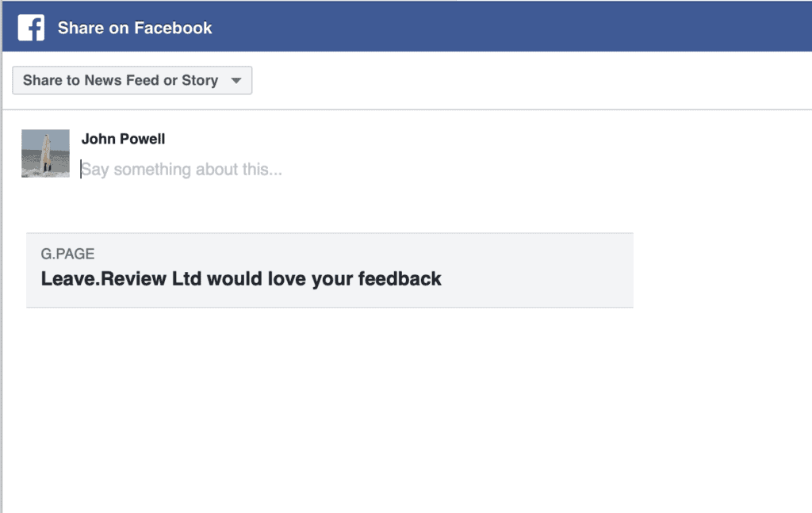Click the empty area of the blue header bar
Viewport: 812px width, 513px height.
click(515, 28)
